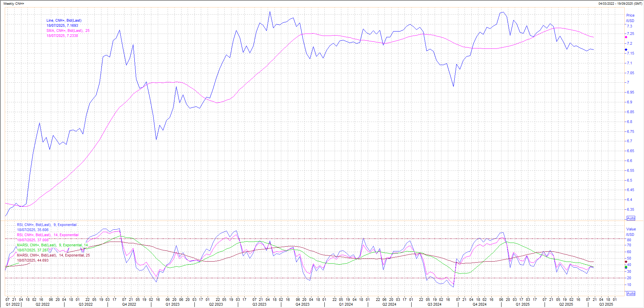The width and height of the screenshot is (644, 308).
Task: Click the 'Value /USD' axis title
Action: pyautogui.click(x=631, y=232)
